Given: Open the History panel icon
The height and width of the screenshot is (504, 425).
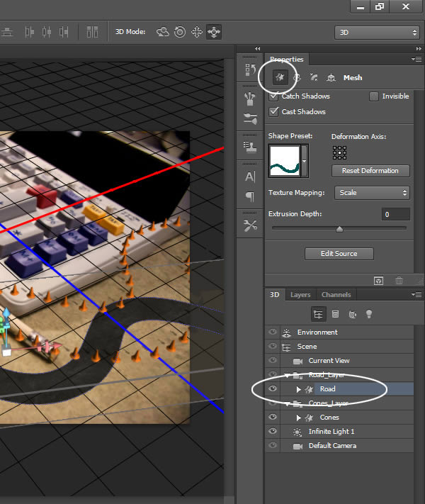Looking at the screenshot, I should (x=250, y=69).
